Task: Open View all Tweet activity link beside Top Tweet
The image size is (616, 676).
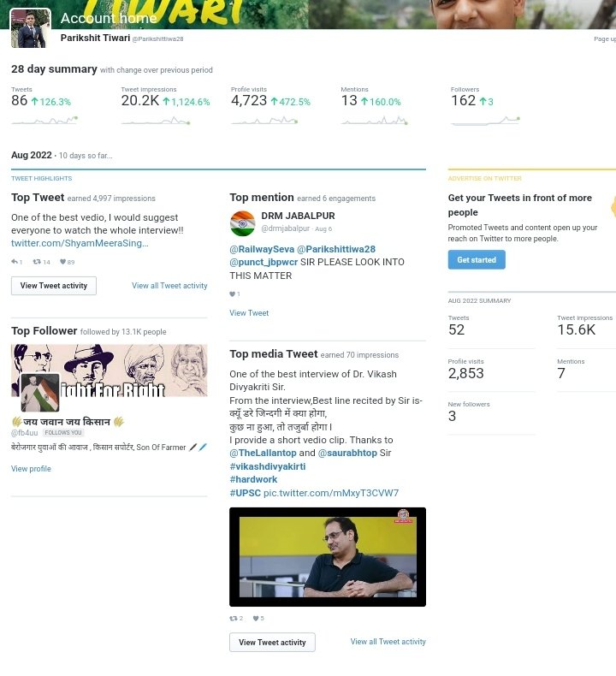Action: coord(169,286)
